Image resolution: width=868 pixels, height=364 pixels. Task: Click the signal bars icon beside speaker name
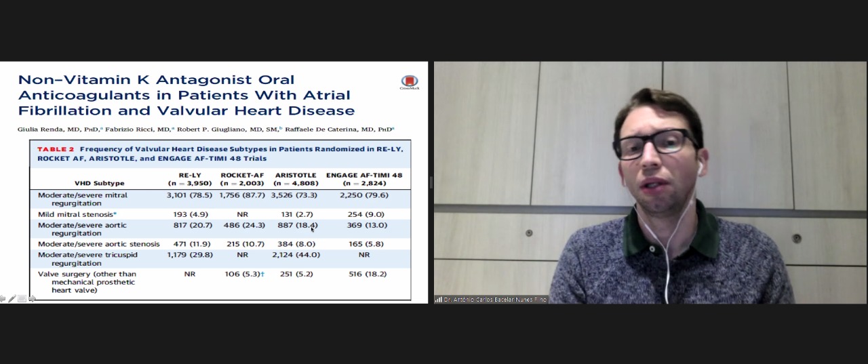438,299
